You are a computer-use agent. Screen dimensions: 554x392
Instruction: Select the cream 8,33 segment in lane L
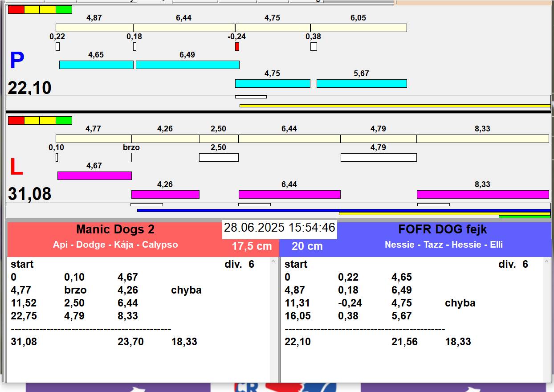click(x=483, y=139)
